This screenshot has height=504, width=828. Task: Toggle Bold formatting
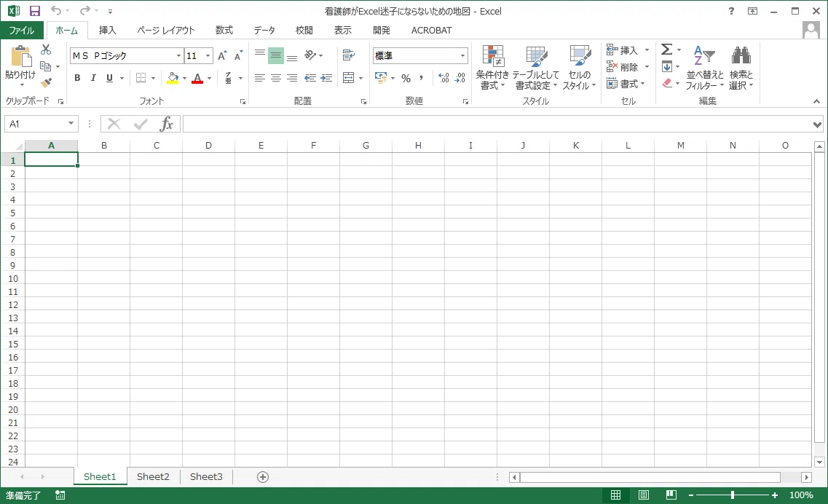click(x=78, y=78)
